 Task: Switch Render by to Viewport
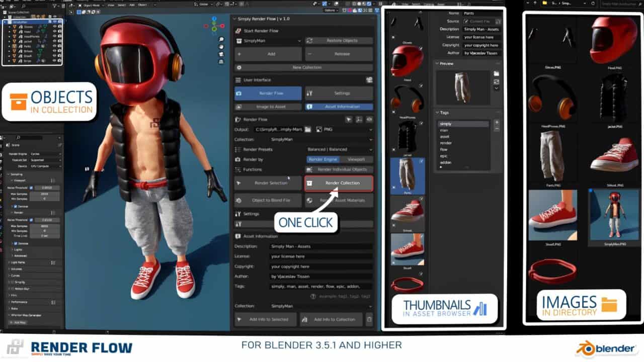click(x=356, y=159)
